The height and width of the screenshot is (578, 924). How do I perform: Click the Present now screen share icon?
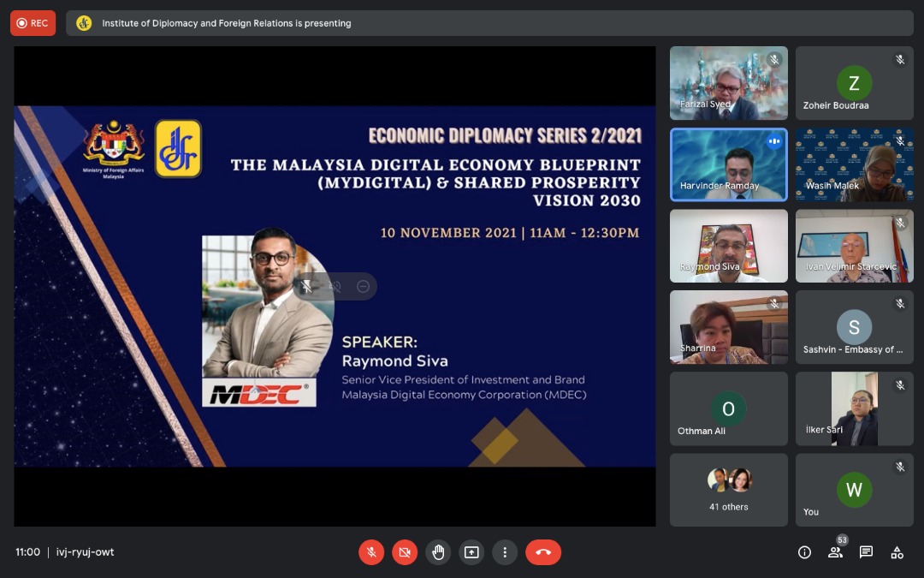pyautogui.click(x=471, y=552)
